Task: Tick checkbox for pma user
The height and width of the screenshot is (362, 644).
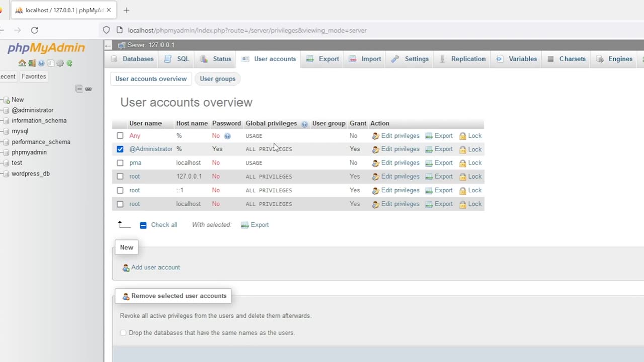Action: coord(120,163)
